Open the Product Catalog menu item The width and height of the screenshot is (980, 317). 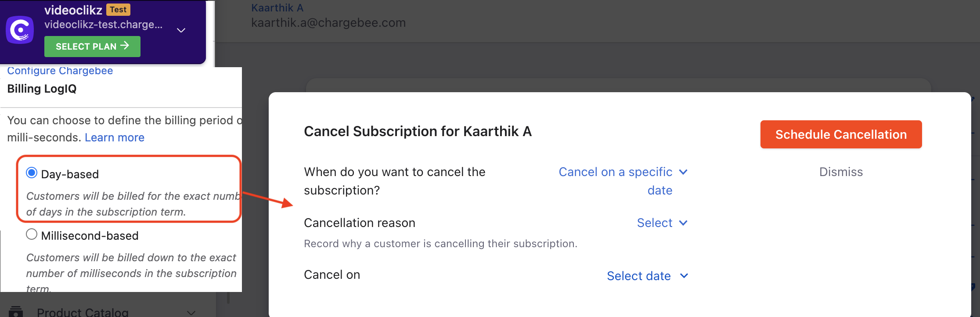[83, 312]
